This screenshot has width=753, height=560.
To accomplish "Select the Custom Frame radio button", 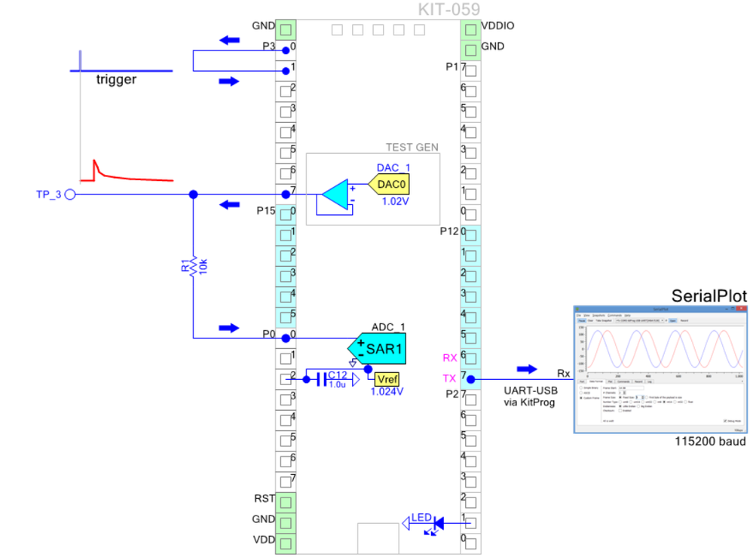I will (x=580, y=397).
